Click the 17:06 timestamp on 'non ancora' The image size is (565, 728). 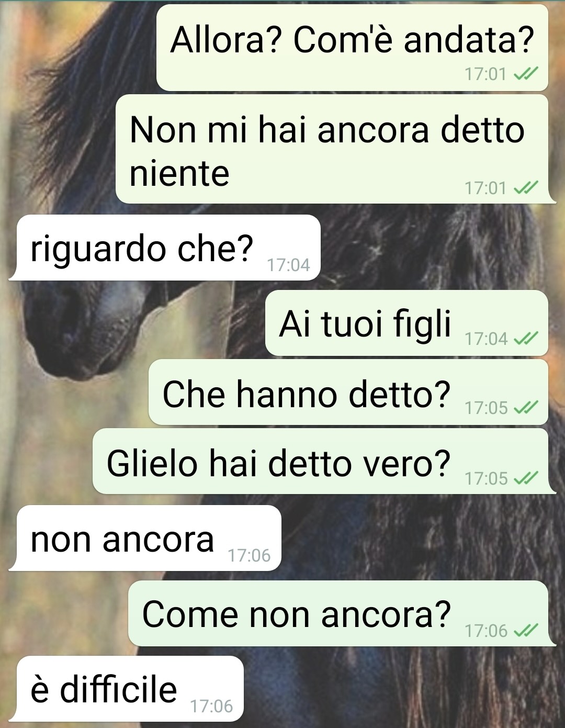(x=249, y=555)
